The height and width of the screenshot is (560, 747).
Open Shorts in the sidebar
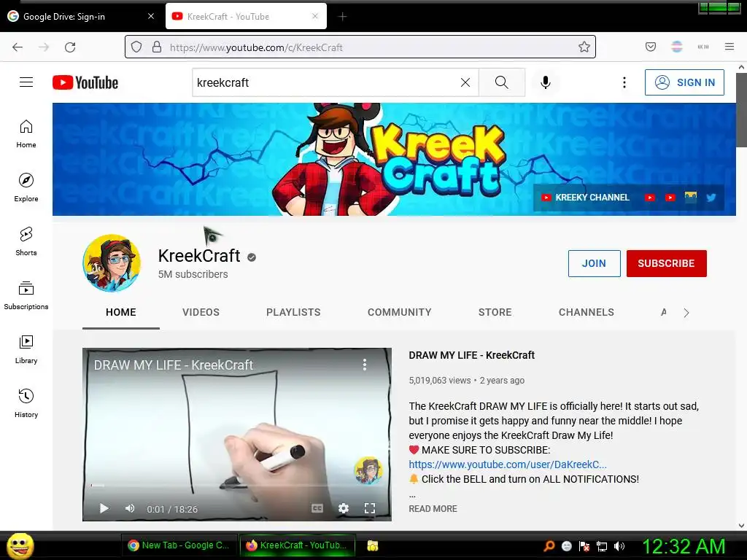click(x=26, y=241)
